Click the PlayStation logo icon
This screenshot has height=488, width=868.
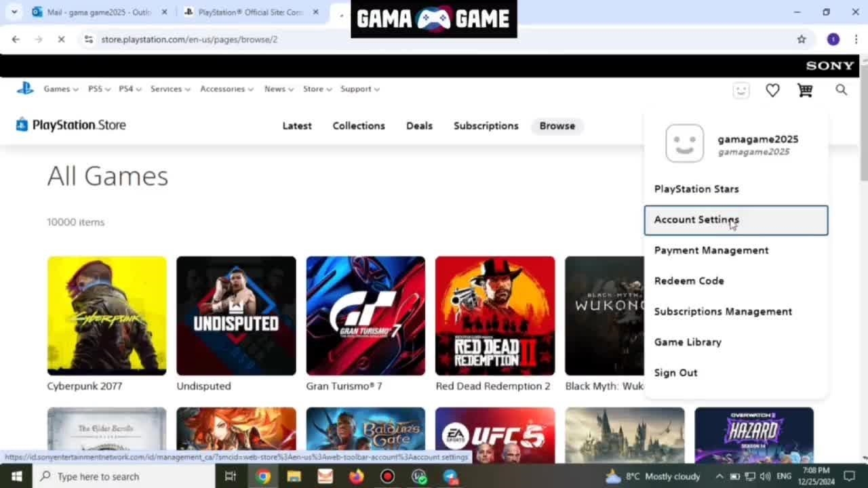[x=25, y=89]
